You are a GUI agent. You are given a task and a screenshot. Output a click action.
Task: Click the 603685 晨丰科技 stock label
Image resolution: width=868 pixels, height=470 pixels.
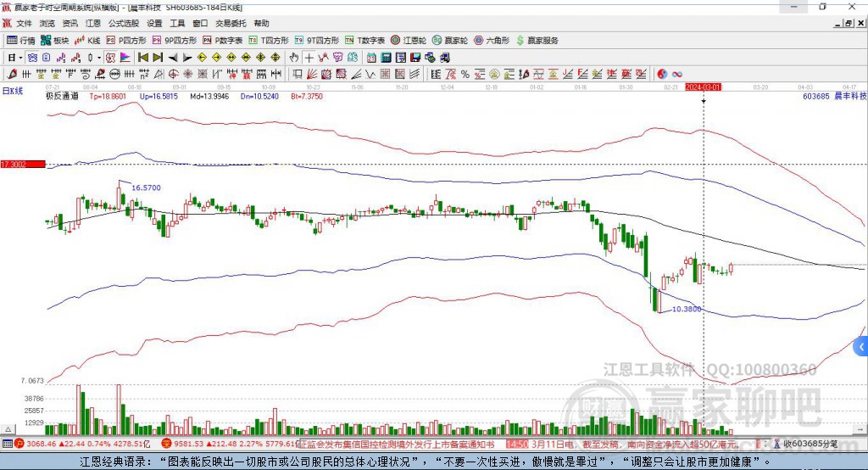[x=834, y=96]
